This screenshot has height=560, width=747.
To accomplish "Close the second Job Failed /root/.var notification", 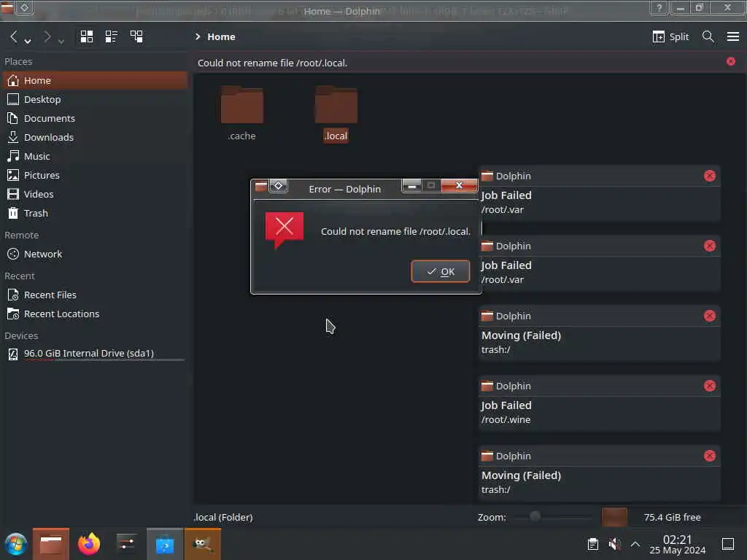I will click(x=709, y=246).
